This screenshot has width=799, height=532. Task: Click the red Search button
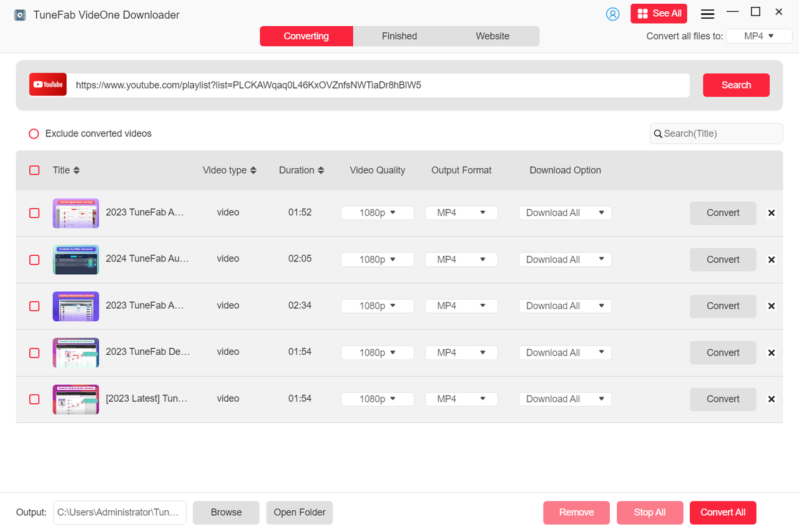[x=736, y=85]
